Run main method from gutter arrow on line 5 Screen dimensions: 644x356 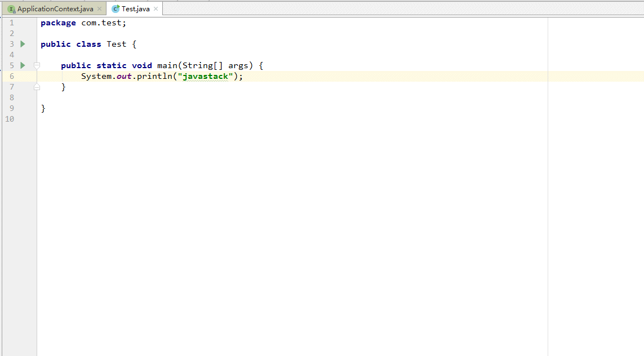point(23,65)
